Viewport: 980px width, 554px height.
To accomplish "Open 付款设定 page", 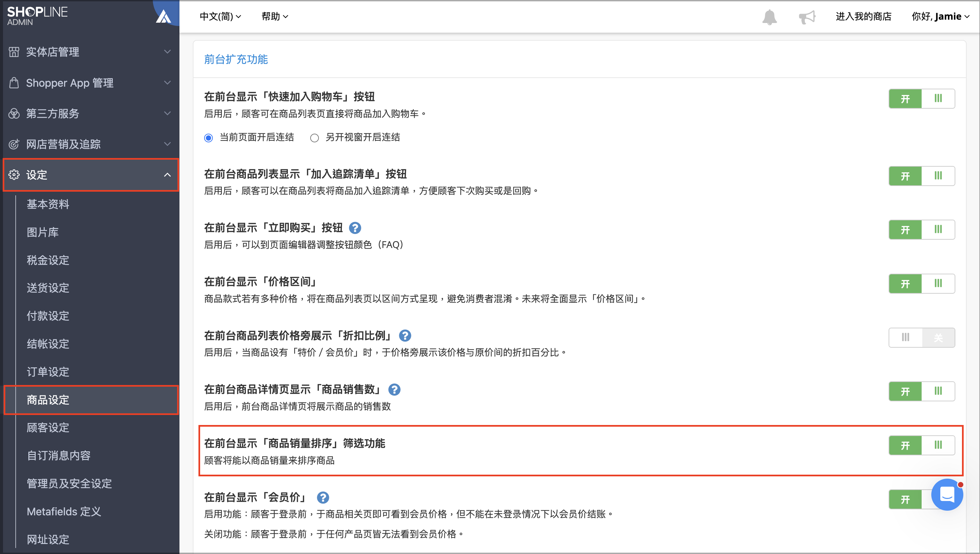I will [48, 316].
